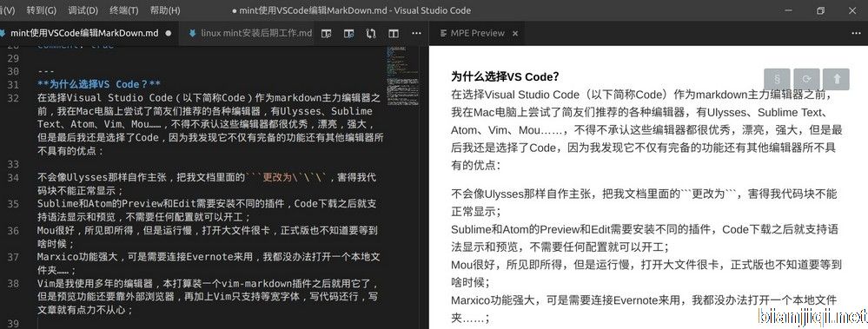Open the 终端(T) menu

(124, 10)
